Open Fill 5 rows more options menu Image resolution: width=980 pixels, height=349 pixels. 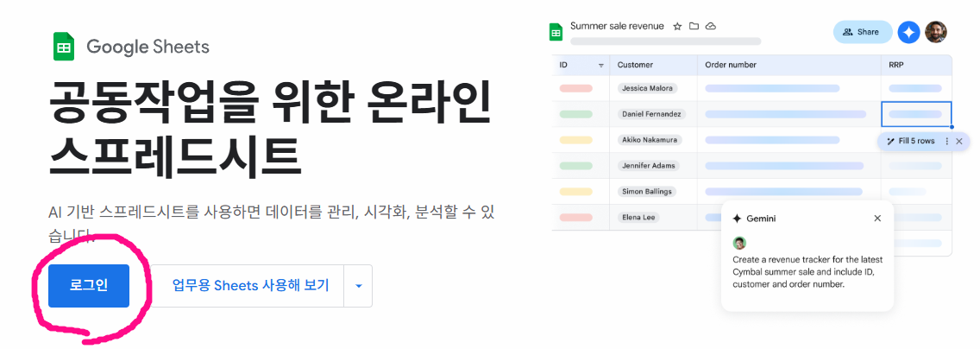[947, 142]
